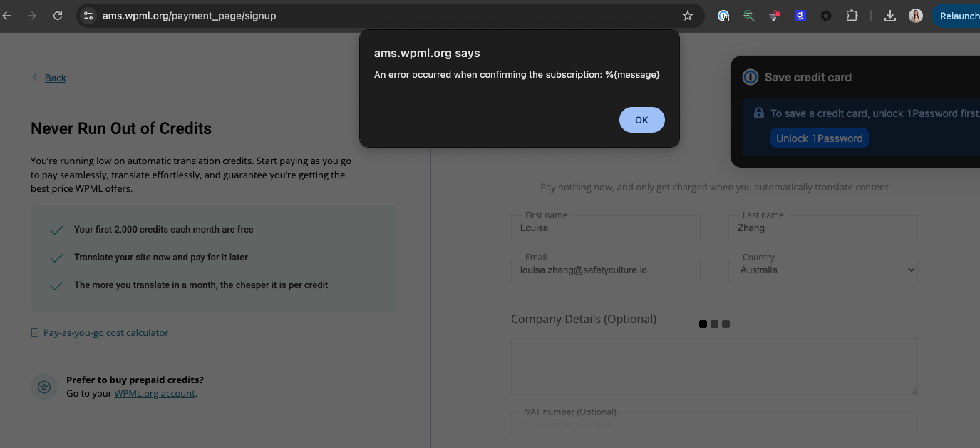This screenshot has width=980, height=448.
Task: Click the error message text in dialog
Action: pyautogui.click(x=517, y=74)
